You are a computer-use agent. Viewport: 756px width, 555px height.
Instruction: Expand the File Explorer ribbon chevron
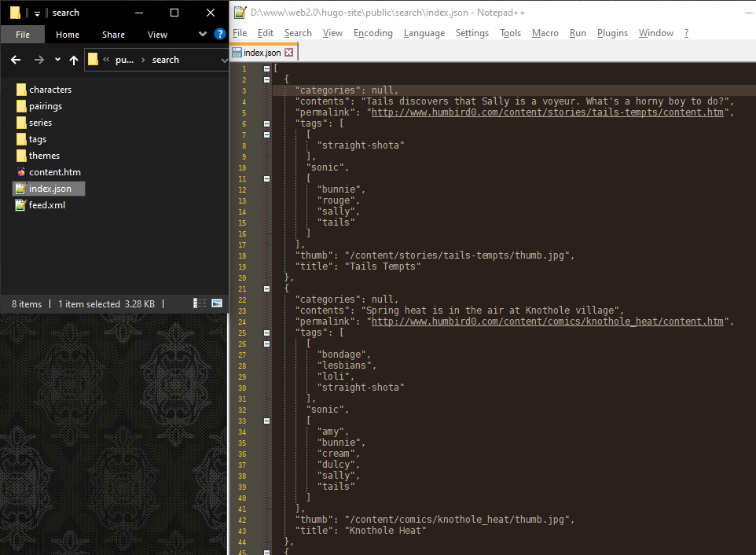click(203, 34)
